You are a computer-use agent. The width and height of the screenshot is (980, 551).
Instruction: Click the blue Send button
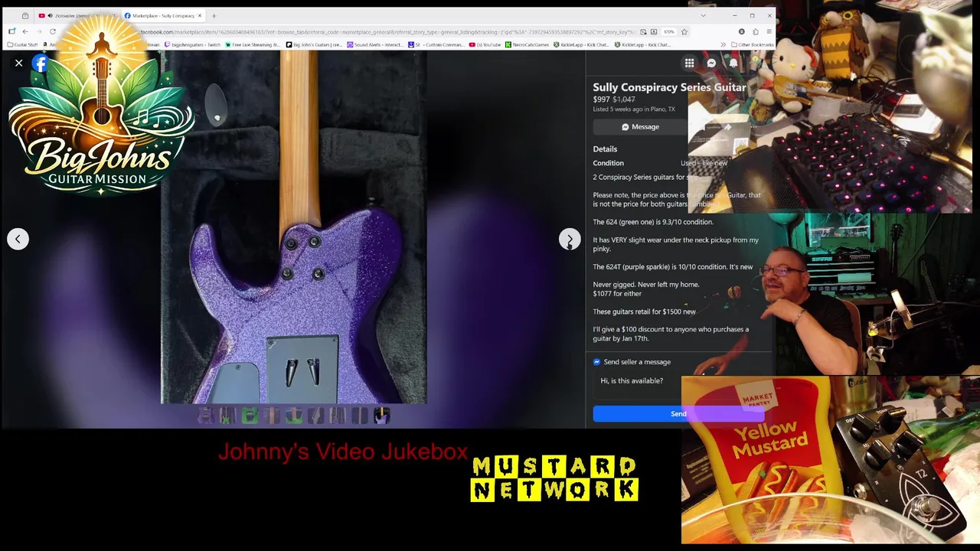coord(678,414)
